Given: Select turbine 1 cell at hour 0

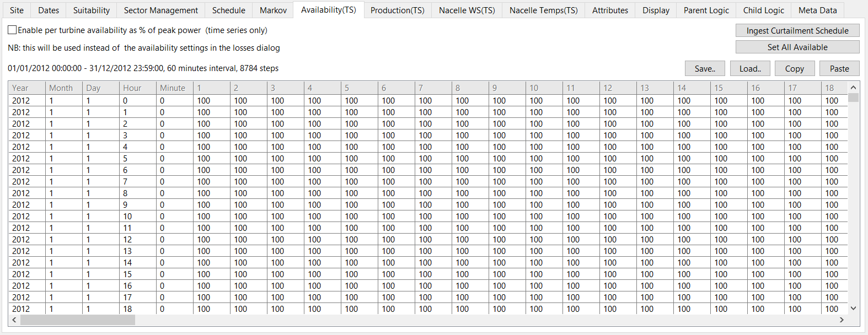Looking at the screenshot, I should pos(211,100).
